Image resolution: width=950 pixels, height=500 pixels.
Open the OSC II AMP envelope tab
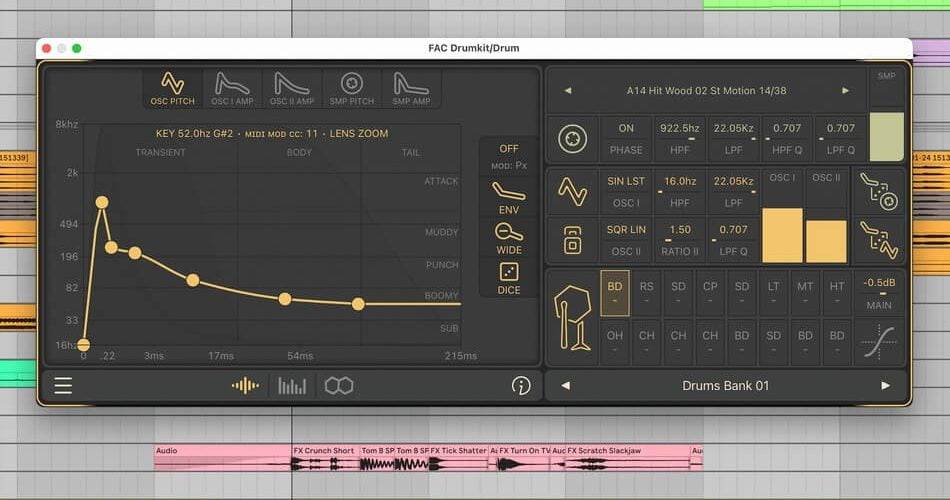coord(291,88)
